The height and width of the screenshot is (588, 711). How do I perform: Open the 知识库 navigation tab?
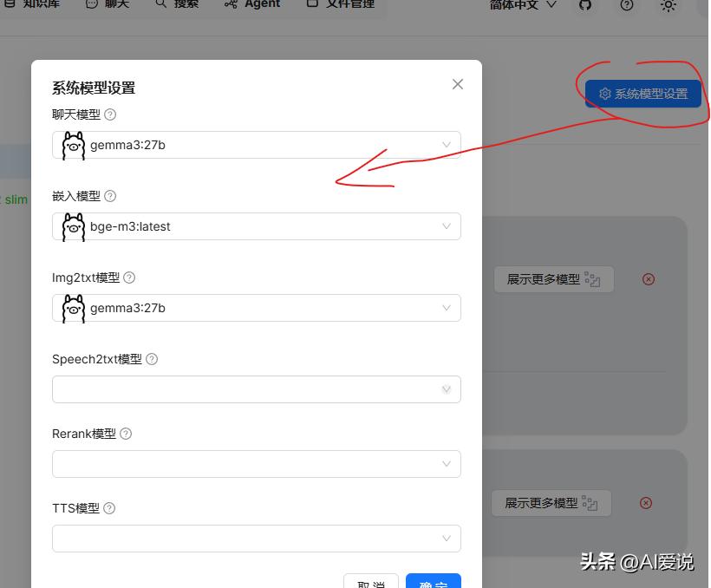pyautogui.click(x=32, y=3)
